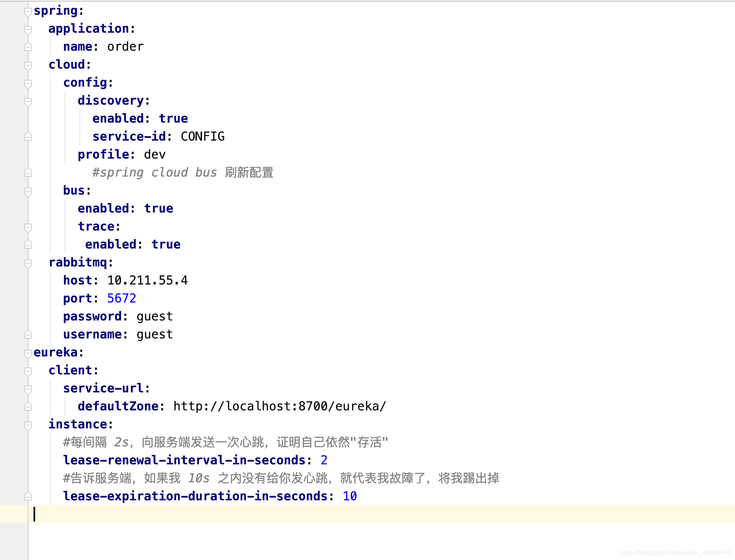Click fold-end marker beside username line
This screenshot has height=560, width=735.
(x=28, y=334)
